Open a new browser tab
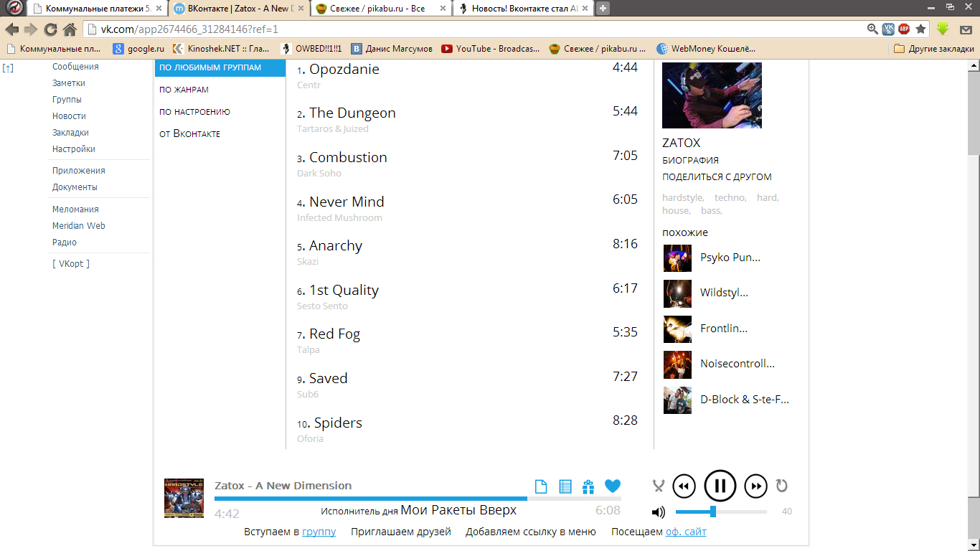 pyautogui.click(x=603, y=9)
